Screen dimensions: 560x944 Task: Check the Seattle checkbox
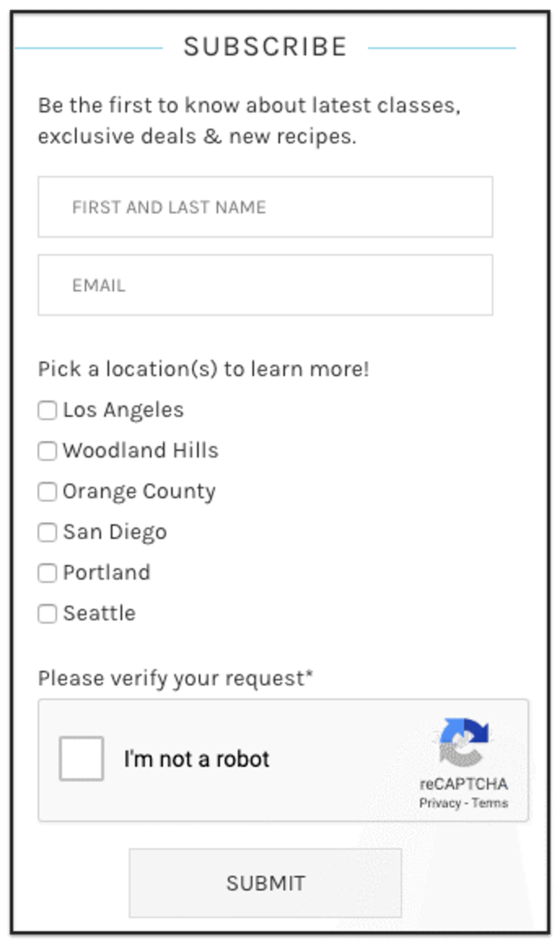tap(47, 614)
